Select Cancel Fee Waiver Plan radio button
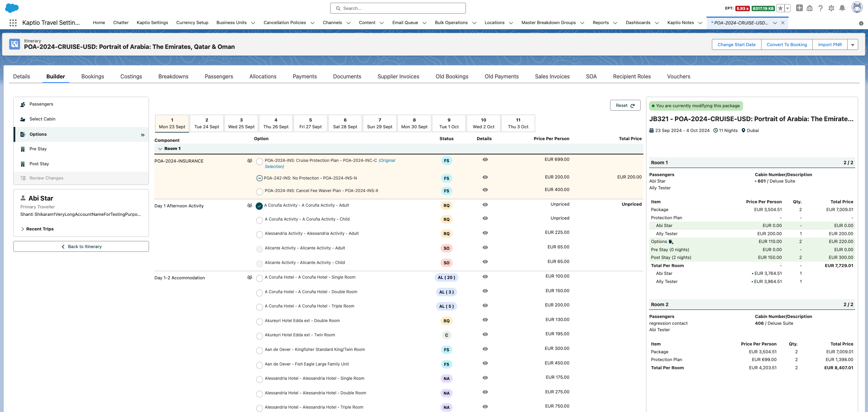Viewport: 868px width, 412px height. point(259,192)
